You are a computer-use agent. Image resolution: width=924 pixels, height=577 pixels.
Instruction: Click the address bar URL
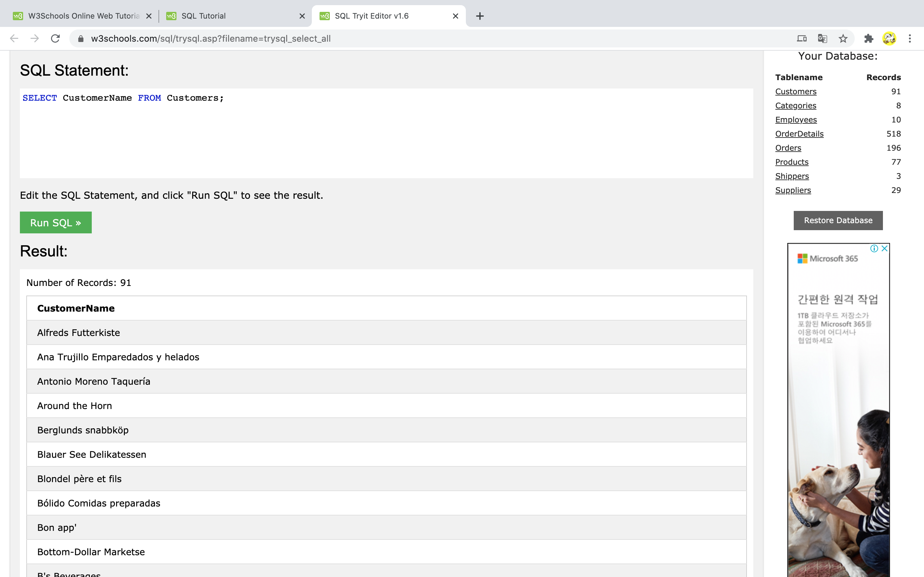point(211,38)
